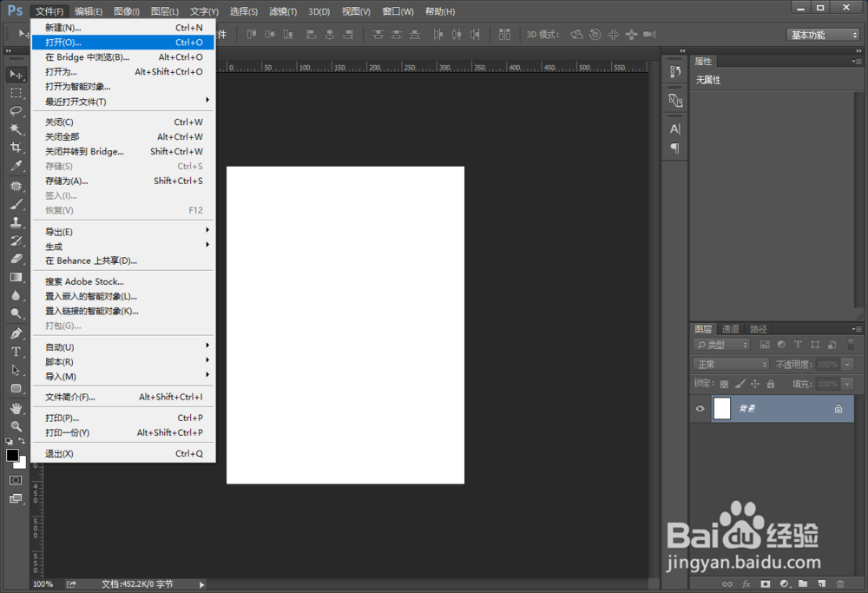Select the Gradient tool
This screenshot has height=593, width=868.
click(16, 277)
